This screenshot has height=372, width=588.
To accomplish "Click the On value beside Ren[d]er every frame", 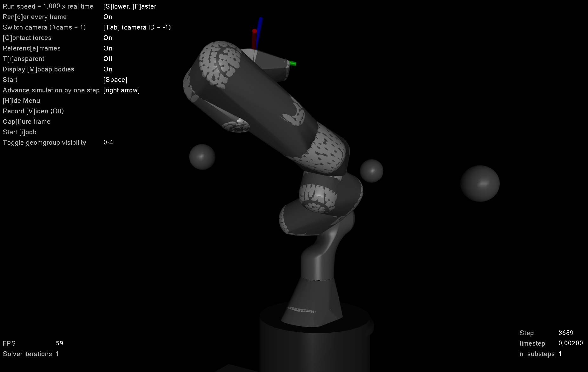I will [x=108, y=17].
